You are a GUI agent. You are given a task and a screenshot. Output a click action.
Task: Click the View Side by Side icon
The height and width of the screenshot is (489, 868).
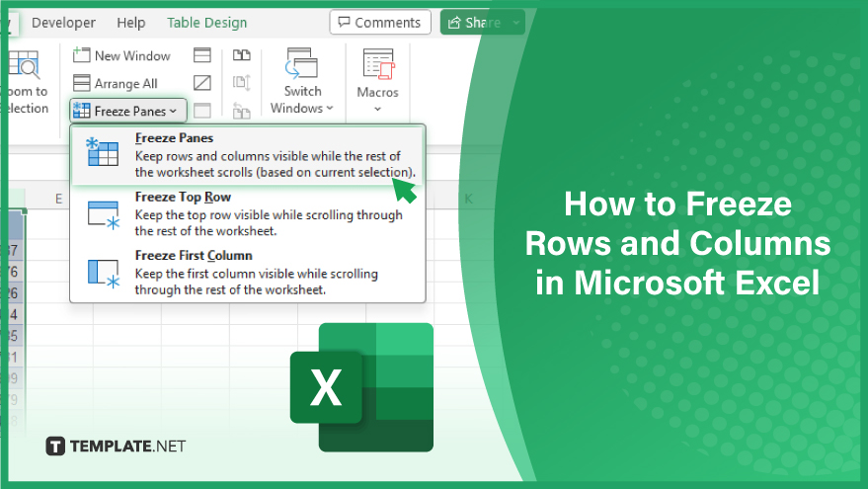(241, 54)
